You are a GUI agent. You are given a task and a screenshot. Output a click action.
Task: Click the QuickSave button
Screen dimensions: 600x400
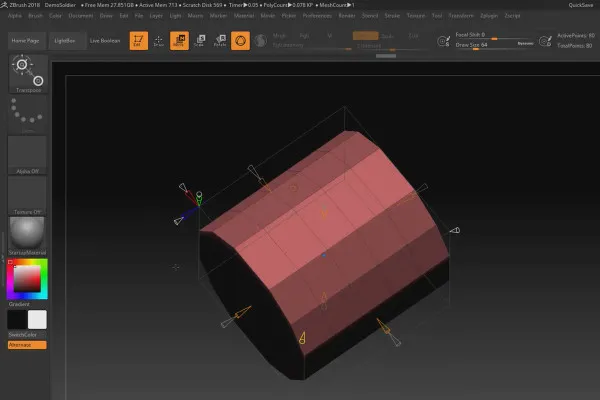point(580,5)
